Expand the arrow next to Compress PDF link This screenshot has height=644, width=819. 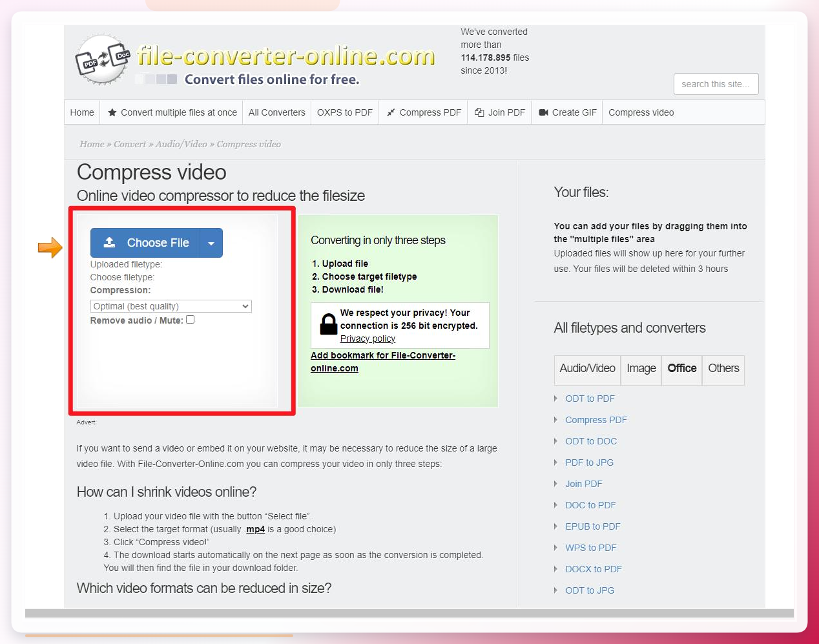tap(555, 420)
